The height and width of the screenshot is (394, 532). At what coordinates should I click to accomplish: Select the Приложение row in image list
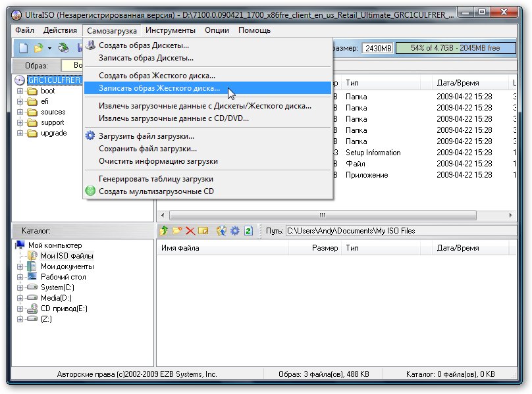coord(424,175)
